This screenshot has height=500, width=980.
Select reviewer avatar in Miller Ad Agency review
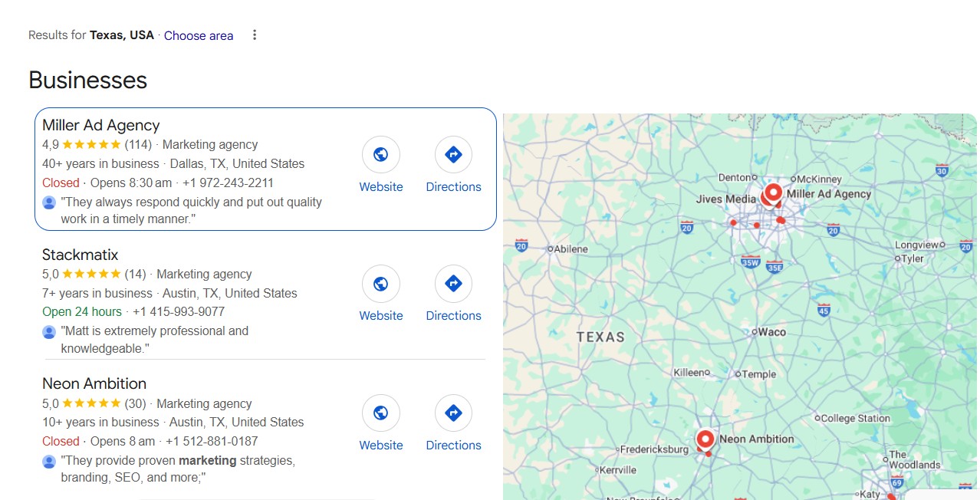click(49, 202)
